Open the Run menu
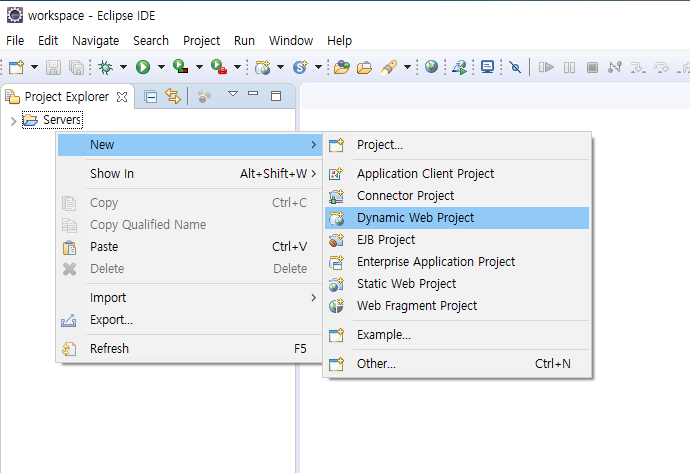The image size is (690, 473). pyautogui.click(x=244, y=40)
